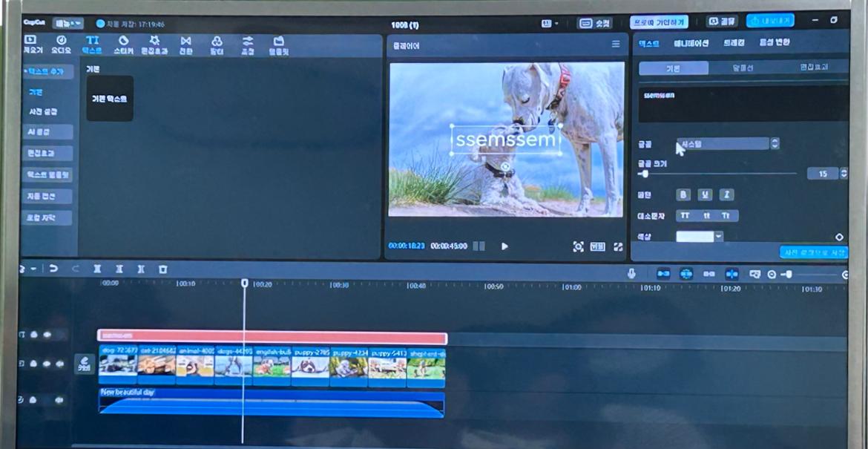Click the Undo arrow in timeline toolbar
The height and width of the screenshot is (449, 868).
pyautogui.click(x=53, y=269)
